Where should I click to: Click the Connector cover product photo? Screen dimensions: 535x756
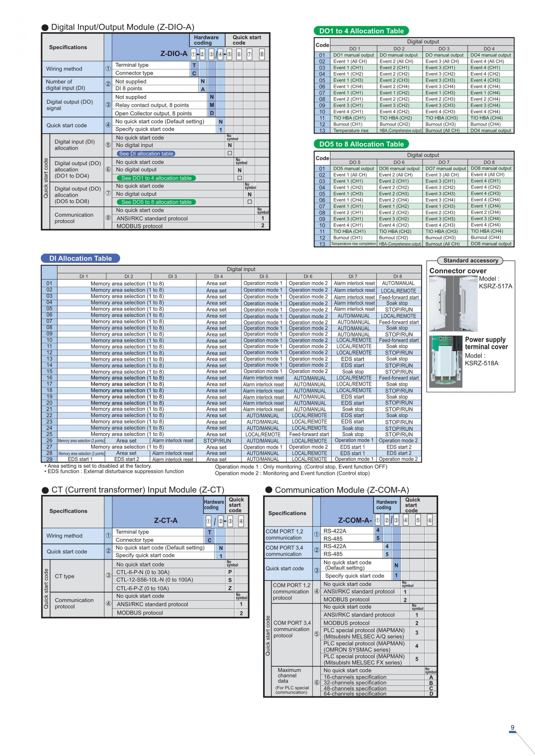point(453,304)
